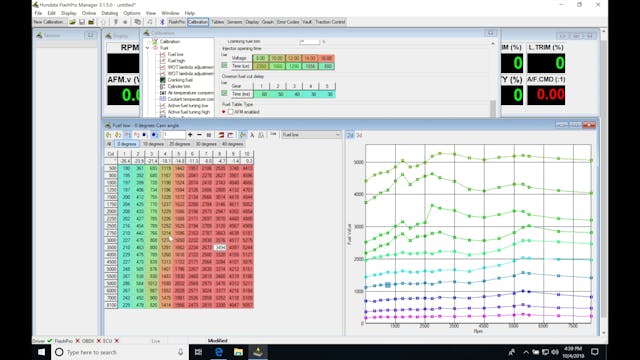Click the FlashPro toolbar button

(x=176, y=22)
